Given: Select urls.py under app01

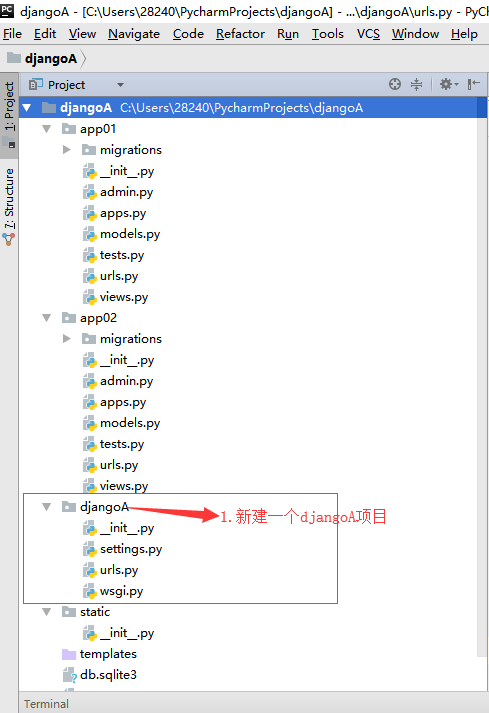Looking at the screenshot, I should point(119,276).
